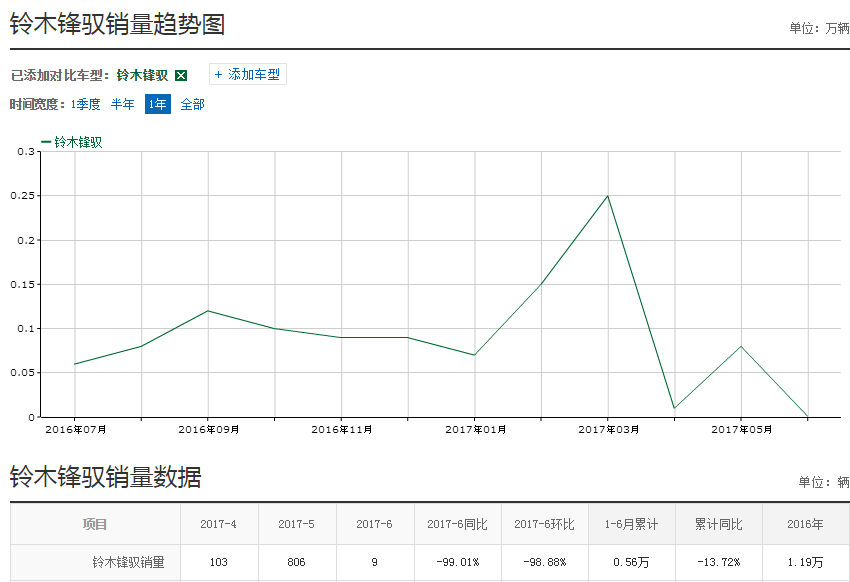Select the 1季度 time range
The height and width of the screenshot is (582, 850).
(86, 104)
